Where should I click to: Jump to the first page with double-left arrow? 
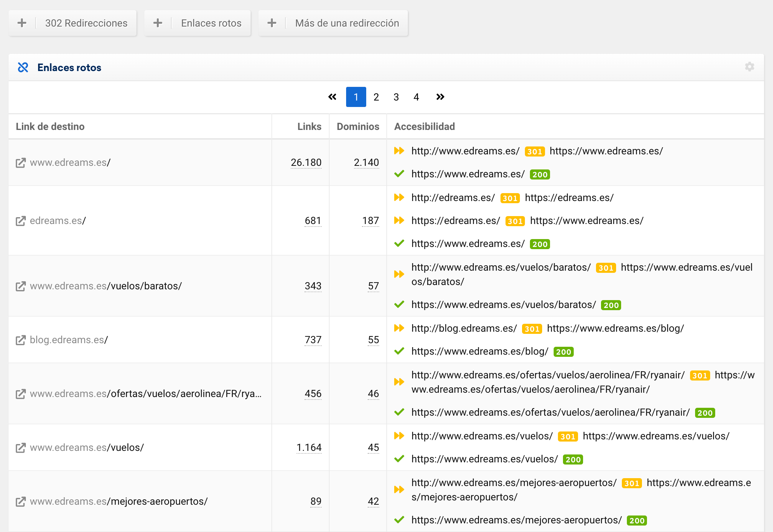(x=332, y=97)
